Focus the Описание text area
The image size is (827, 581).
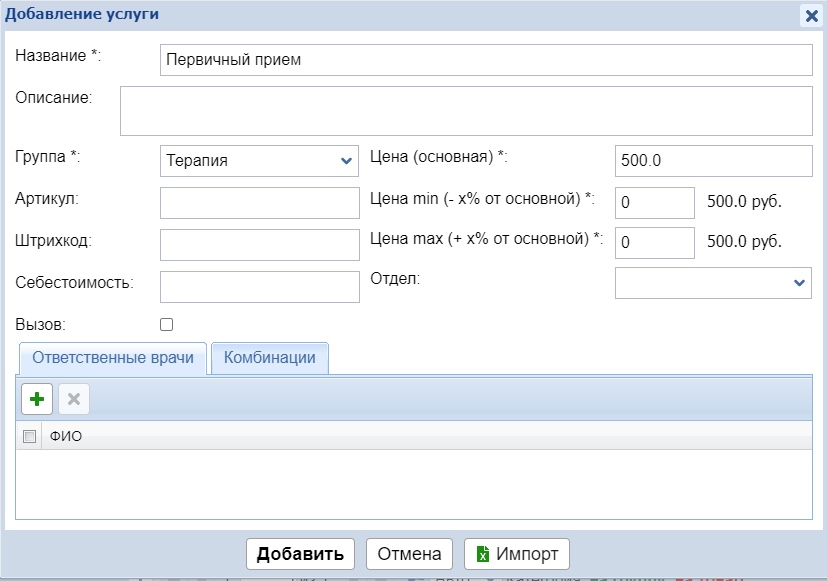pyautogui.click(x=466, y=110)
